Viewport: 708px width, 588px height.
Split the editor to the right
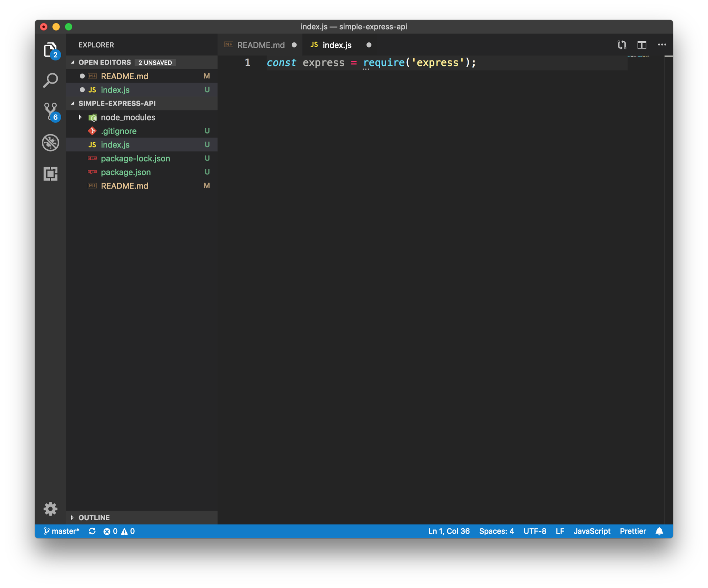pyautogui.click(x=642, y=45)
